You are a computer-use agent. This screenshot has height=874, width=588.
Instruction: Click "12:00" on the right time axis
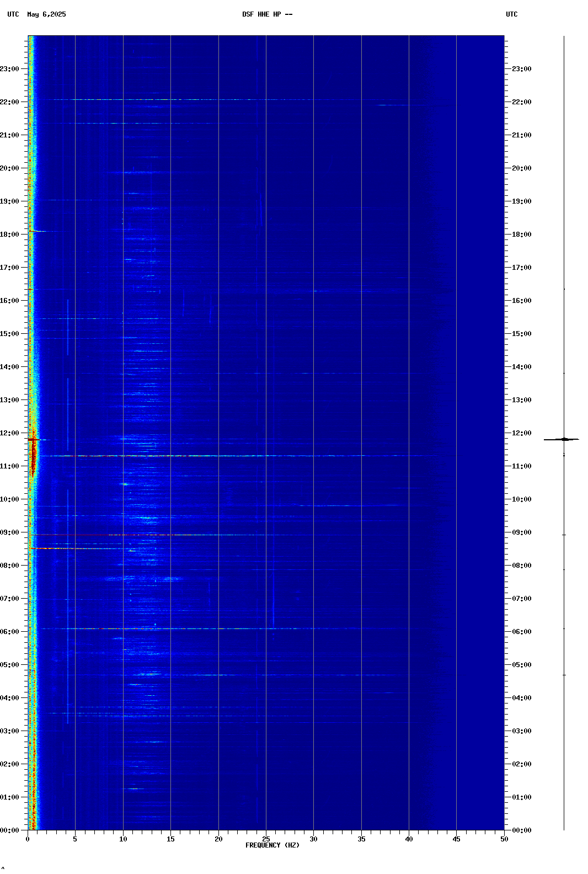(x=522, y=433)
